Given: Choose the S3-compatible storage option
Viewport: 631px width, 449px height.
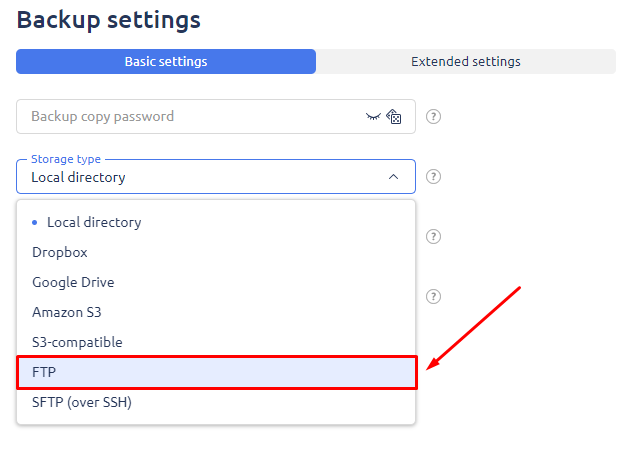Looking at the screenshot, I should (x=77, y=342).
